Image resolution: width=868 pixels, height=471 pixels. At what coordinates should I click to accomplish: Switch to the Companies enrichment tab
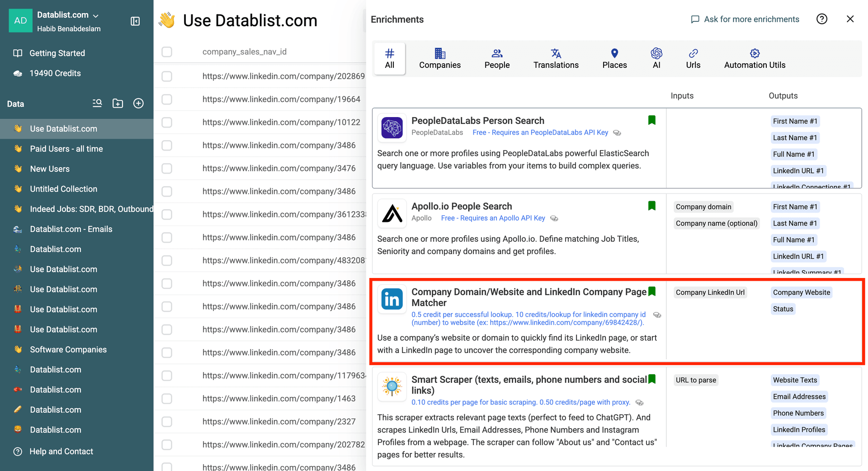tap(439, 58)
